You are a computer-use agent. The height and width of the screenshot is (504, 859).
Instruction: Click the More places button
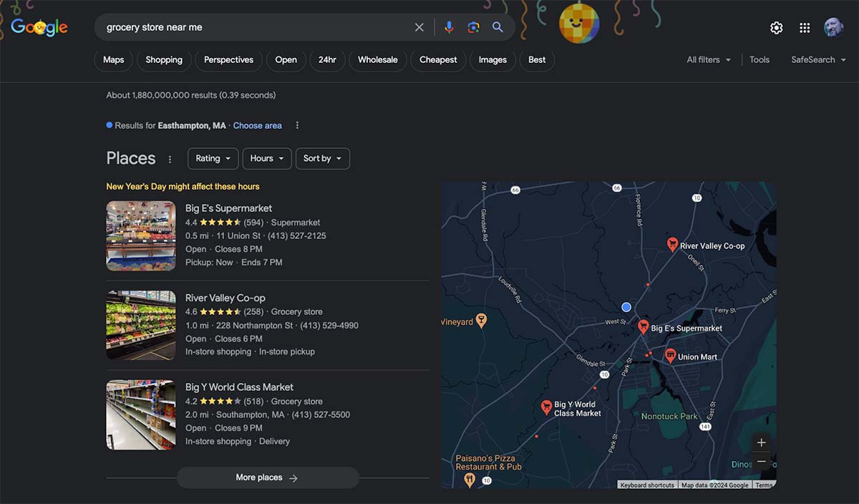pyautogui.click(x=268, y=477)
